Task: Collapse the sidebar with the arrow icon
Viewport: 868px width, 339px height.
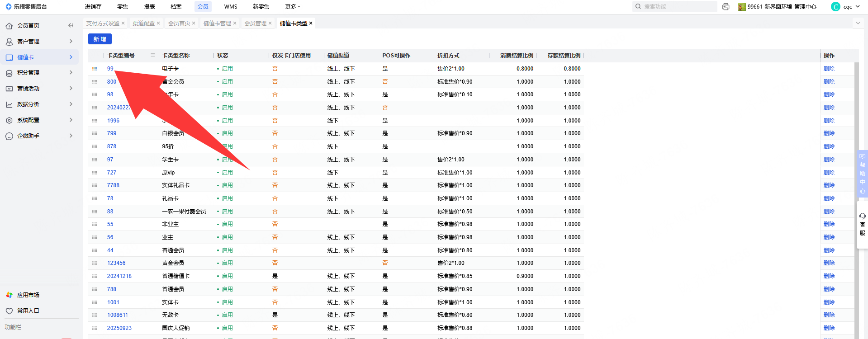Action: [71, 25]
